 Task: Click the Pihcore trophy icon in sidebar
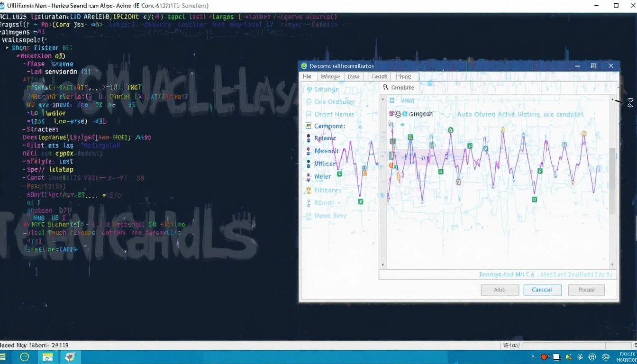tap(309, 190)
